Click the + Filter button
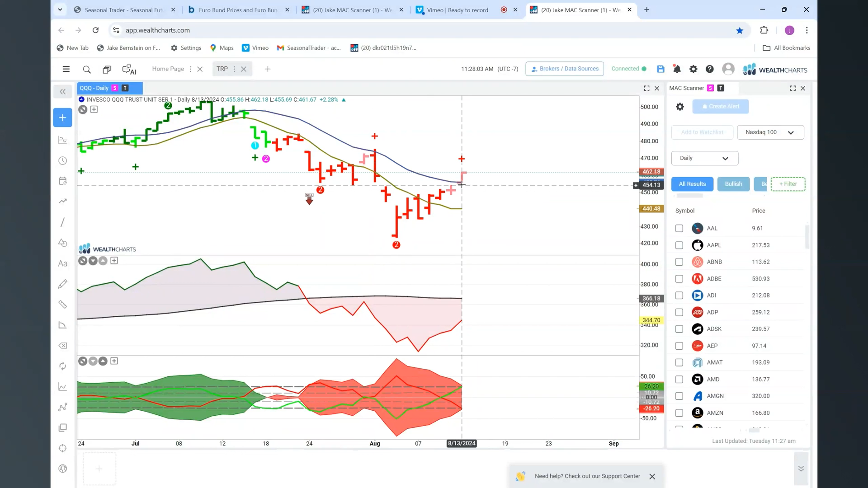Screen dimensions: 868x488 [x=788, y=184]
